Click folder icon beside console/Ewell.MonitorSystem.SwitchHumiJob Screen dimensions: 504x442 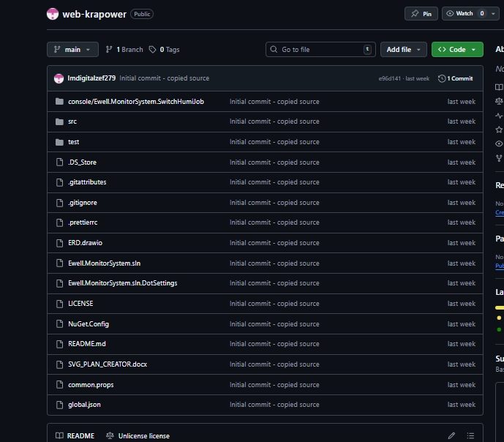click(x=59, y=102)
